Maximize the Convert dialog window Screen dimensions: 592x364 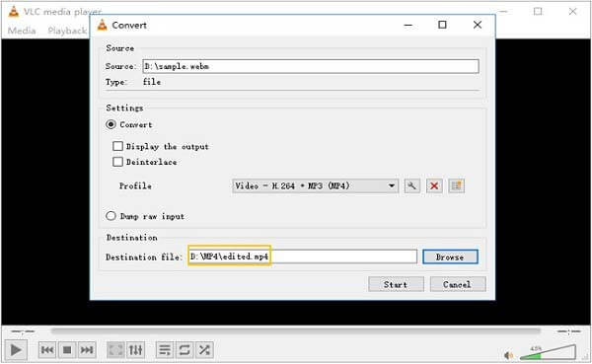coord(442,25)
